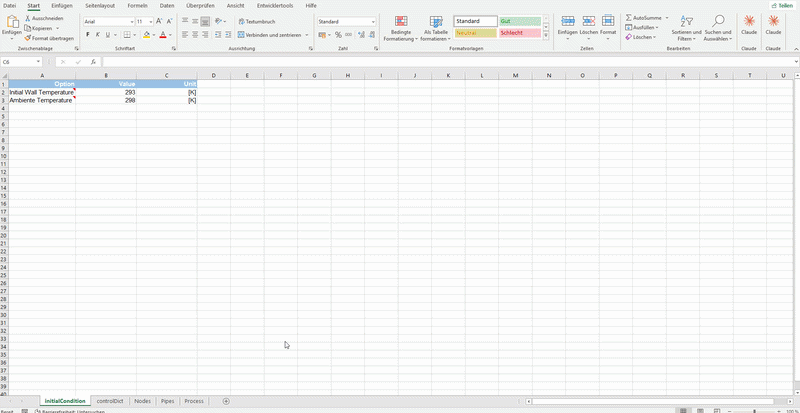Open the Sortieren und Filtern menu
Viewport: 800px width, 413px height.
[x=686, y=28]
